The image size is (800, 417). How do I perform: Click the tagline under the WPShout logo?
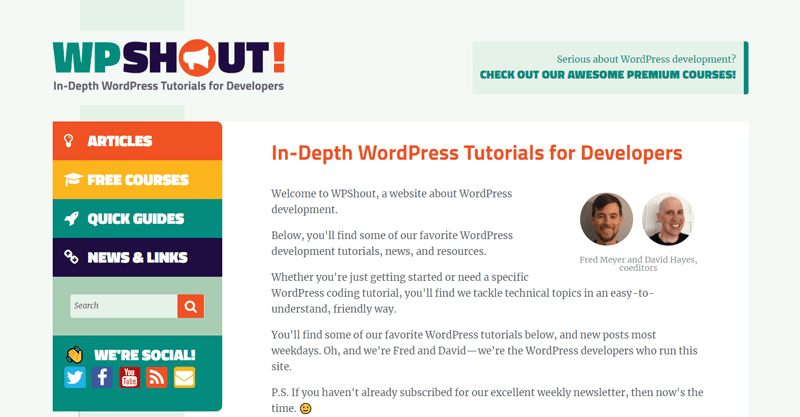point(168,86)
